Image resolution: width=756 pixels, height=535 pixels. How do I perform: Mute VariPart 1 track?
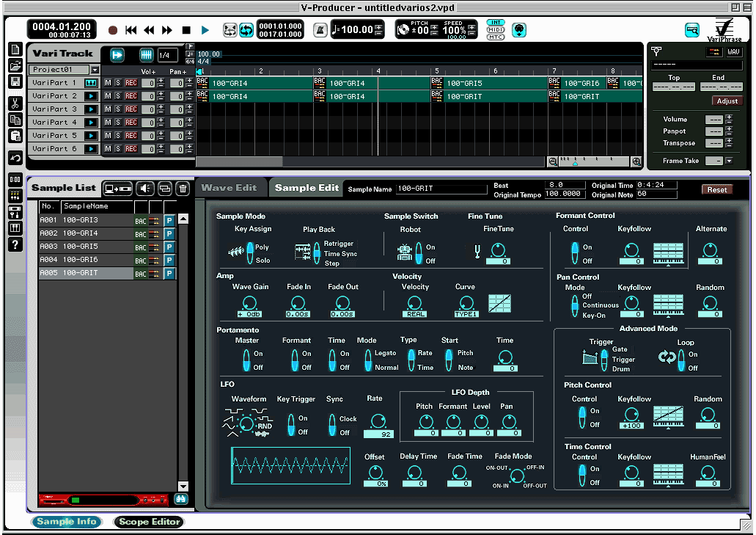108,83
